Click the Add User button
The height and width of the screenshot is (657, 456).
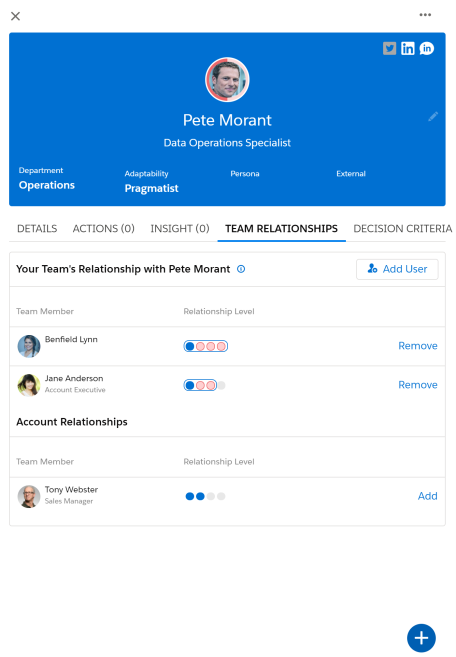point(397,269)
